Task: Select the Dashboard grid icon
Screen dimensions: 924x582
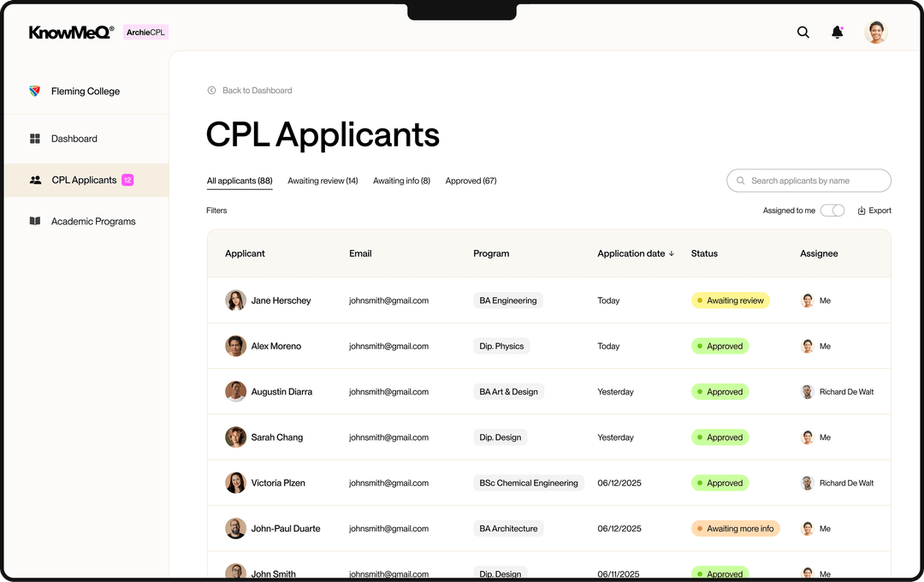Action: (x=34, y=138)
